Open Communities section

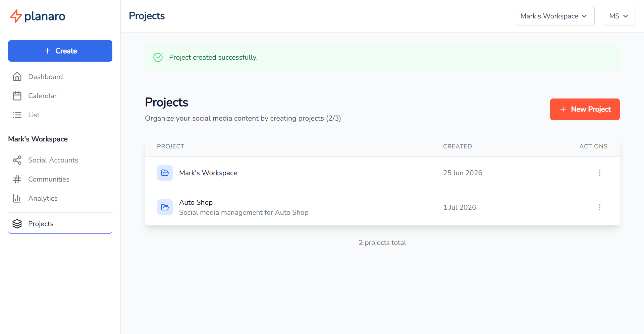pyautogui.click(x=60, y=179)
